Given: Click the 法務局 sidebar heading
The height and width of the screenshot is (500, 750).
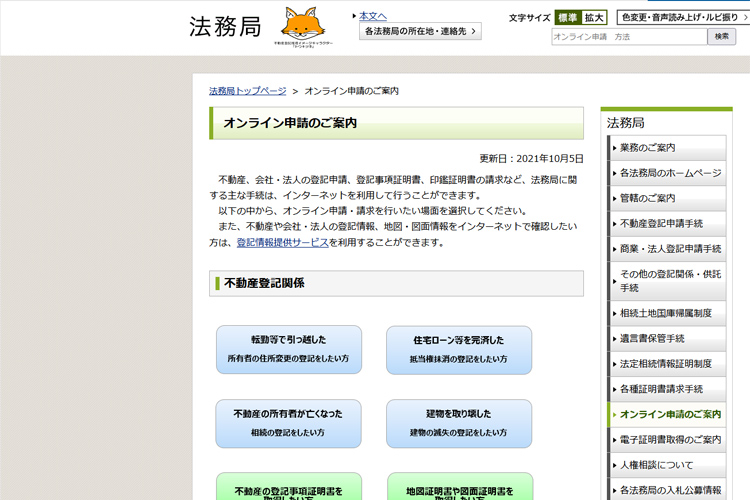Looking at the screenshot, I should [625, 123].
